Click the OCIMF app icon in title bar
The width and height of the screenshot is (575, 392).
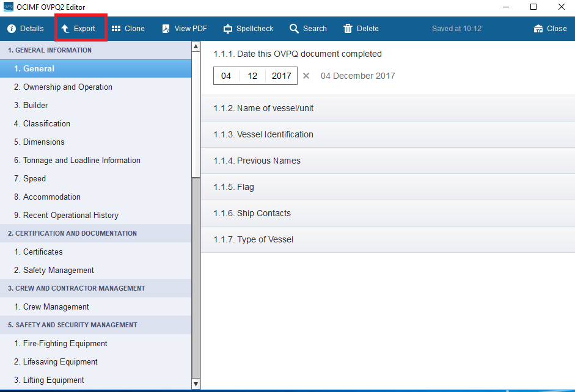point(8,7)
